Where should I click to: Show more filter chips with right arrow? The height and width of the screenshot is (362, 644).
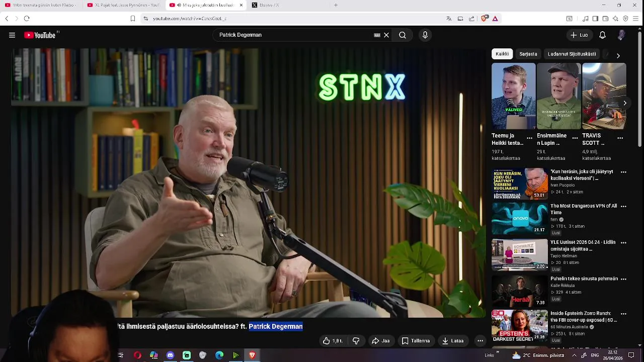[x=618, y=56]
